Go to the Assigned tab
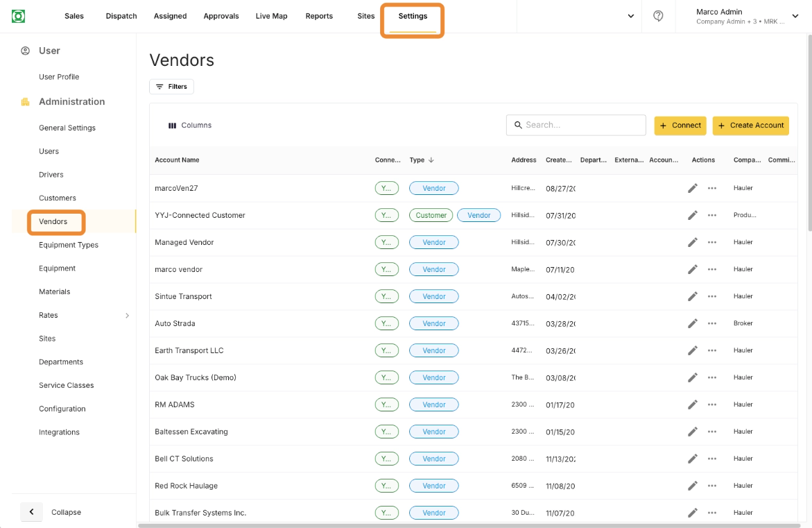Screen dimensions: 812x528 click(x=171, y=16)
